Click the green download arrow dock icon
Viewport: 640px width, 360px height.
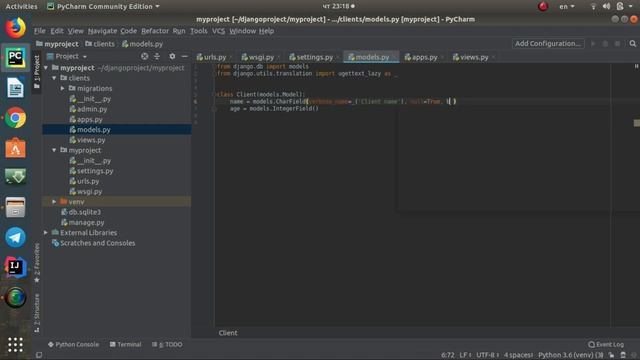click(x=16, y=178)
